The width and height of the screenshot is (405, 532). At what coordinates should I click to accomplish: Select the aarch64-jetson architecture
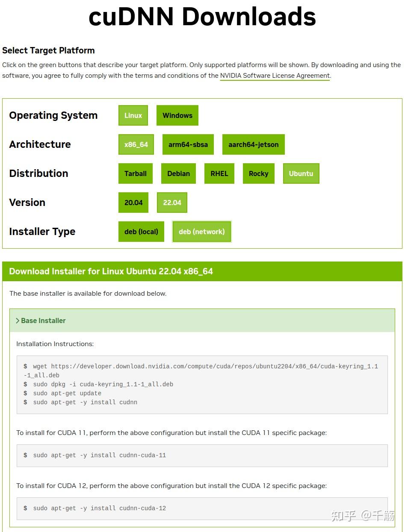pos(253,144)
